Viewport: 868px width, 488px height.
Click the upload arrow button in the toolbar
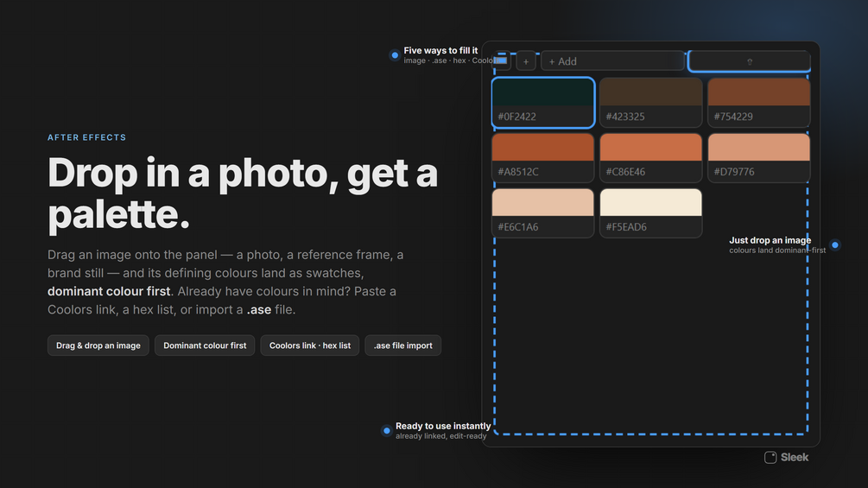click(750, 61)
